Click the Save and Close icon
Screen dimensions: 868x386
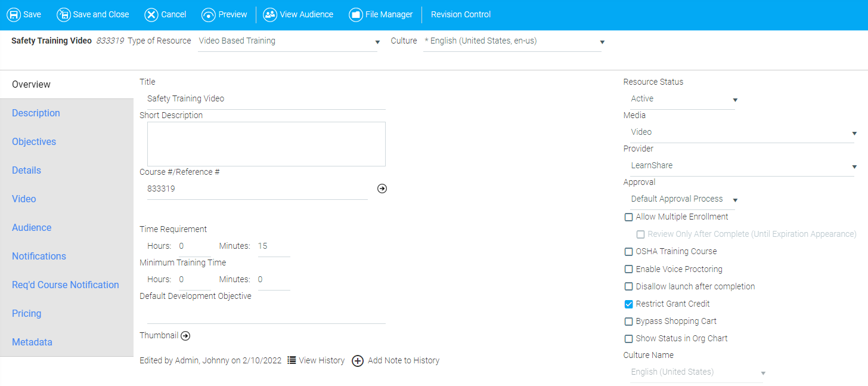[x=63, y=14]
